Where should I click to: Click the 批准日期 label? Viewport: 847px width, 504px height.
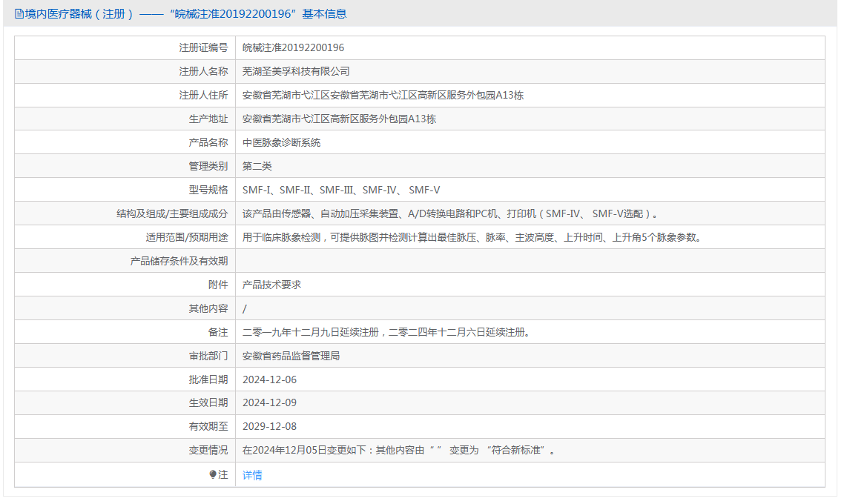(x=208, y=380)
